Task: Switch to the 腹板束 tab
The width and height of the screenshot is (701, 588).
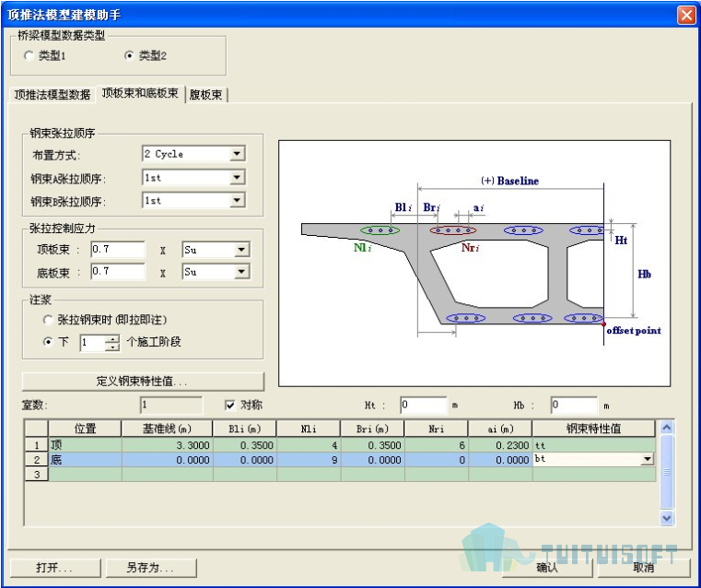Action: click(205, 95)
